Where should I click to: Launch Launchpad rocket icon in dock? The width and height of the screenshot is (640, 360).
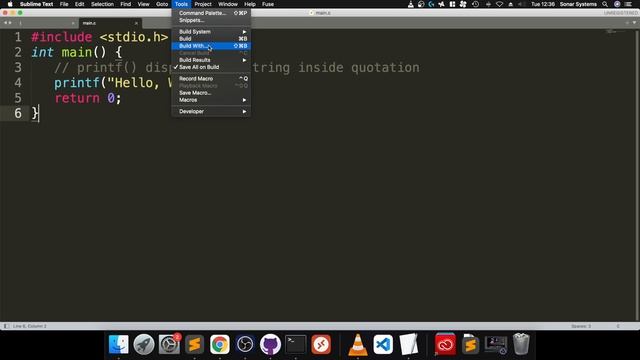point(144,344)
